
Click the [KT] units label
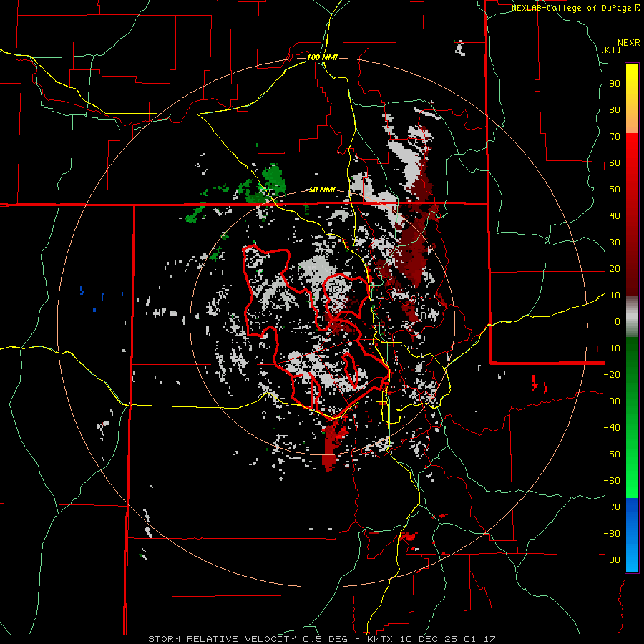[x=610, y=49]
